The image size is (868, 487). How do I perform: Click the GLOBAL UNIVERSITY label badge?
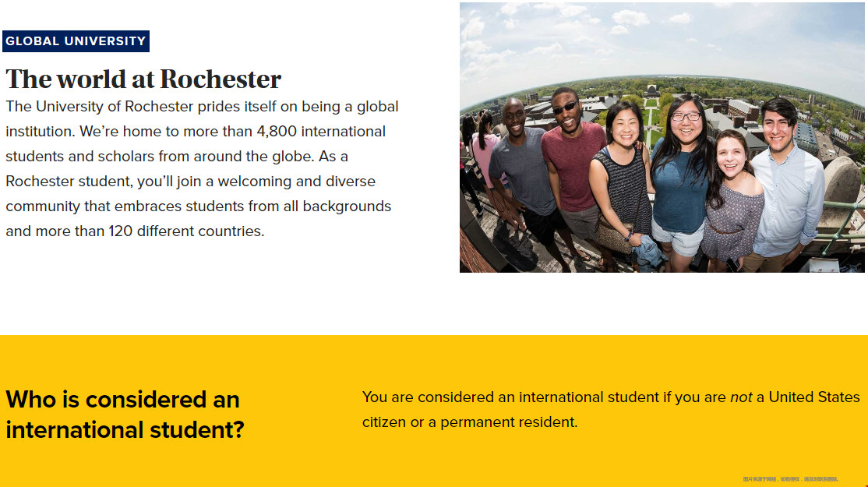click(76, 41)
